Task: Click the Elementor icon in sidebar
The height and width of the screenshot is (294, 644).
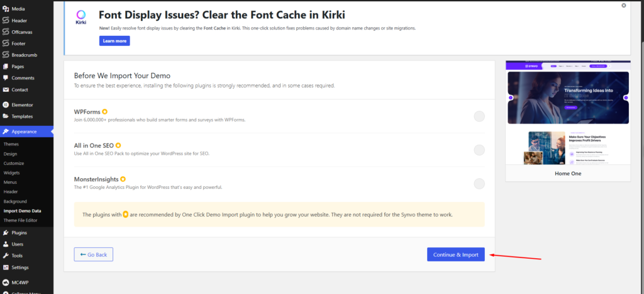Action: pos(6,105)
